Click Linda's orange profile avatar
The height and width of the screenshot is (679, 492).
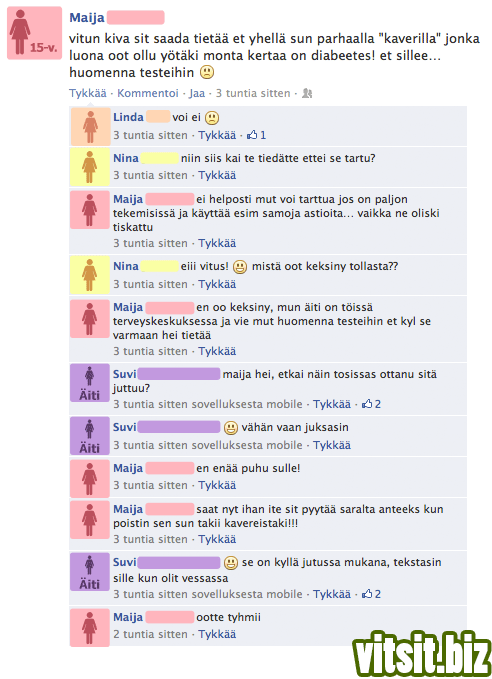click(90, 127)
